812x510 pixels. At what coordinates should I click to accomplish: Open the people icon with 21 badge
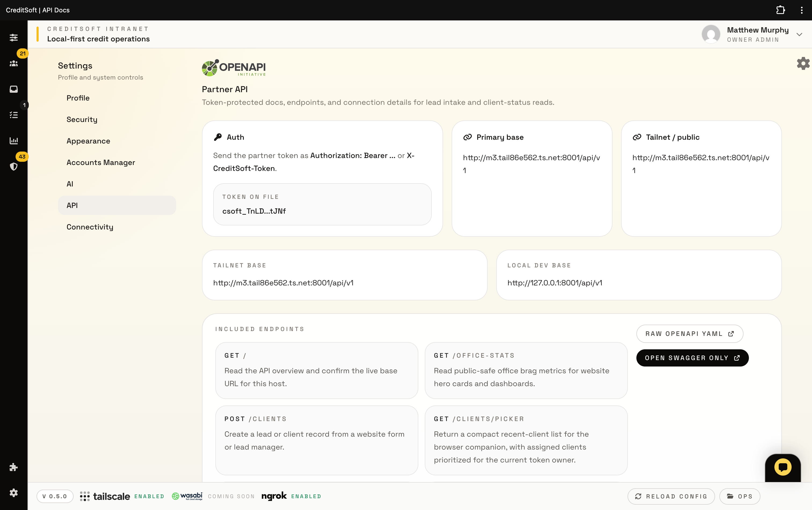pyautogui.click(x=13, y=63)
